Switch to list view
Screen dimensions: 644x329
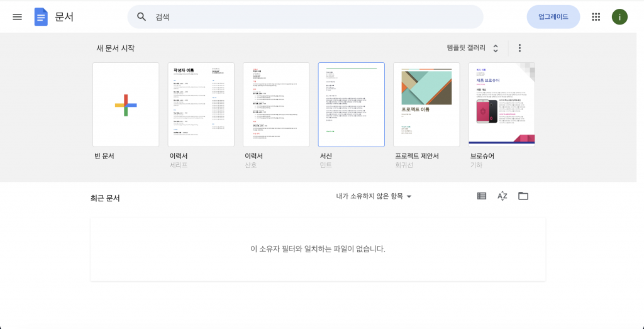coord(482,196)
